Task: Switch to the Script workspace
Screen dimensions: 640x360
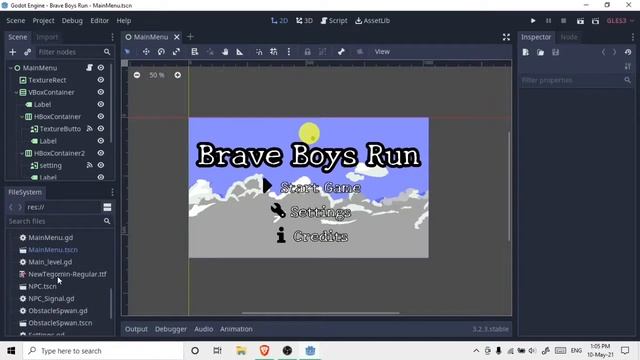Action: pyautogui.click(x=334, y=20)
